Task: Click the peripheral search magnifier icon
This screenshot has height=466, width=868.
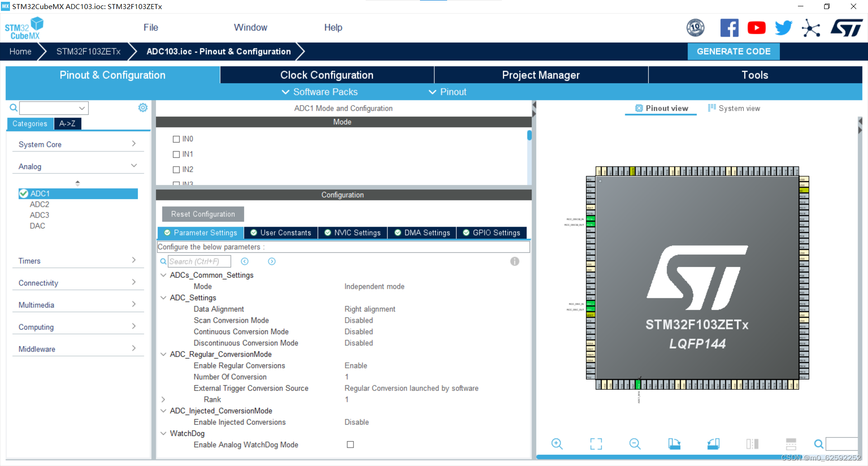Action: coord(14,108)
